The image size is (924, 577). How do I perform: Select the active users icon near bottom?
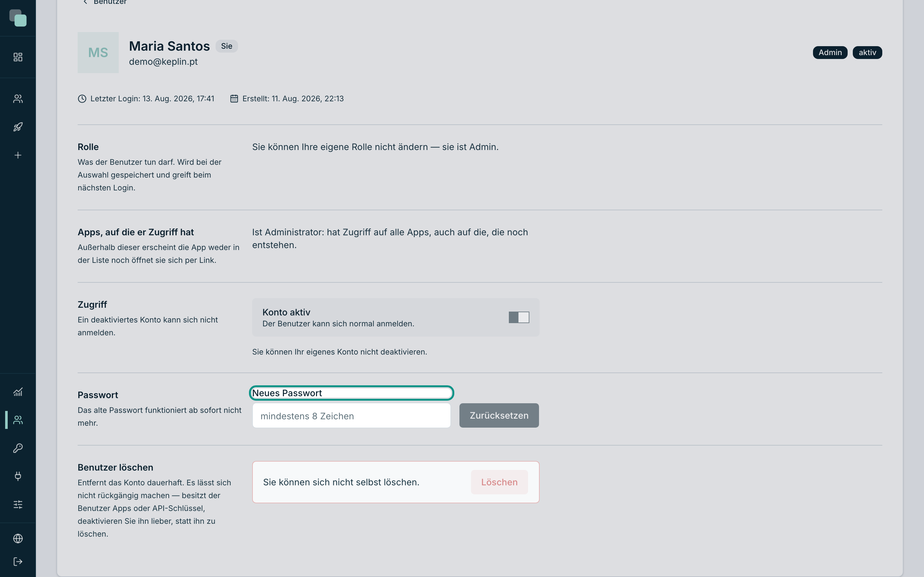click(18, 420)
